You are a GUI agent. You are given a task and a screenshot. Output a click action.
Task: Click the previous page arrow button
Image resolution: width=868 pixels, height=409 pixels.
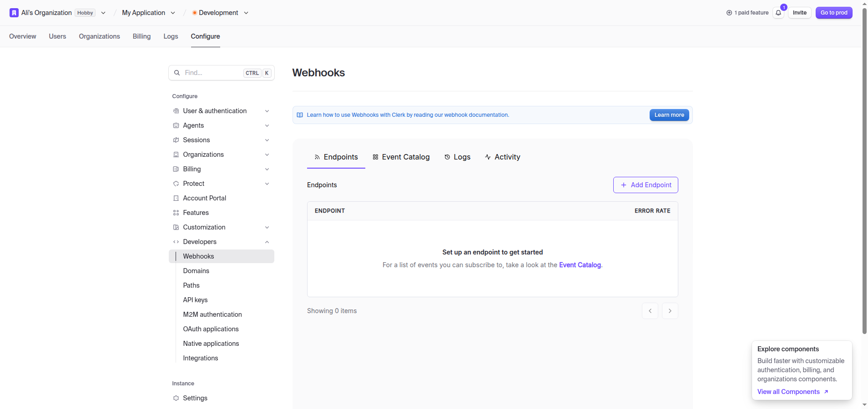(650, 311)
